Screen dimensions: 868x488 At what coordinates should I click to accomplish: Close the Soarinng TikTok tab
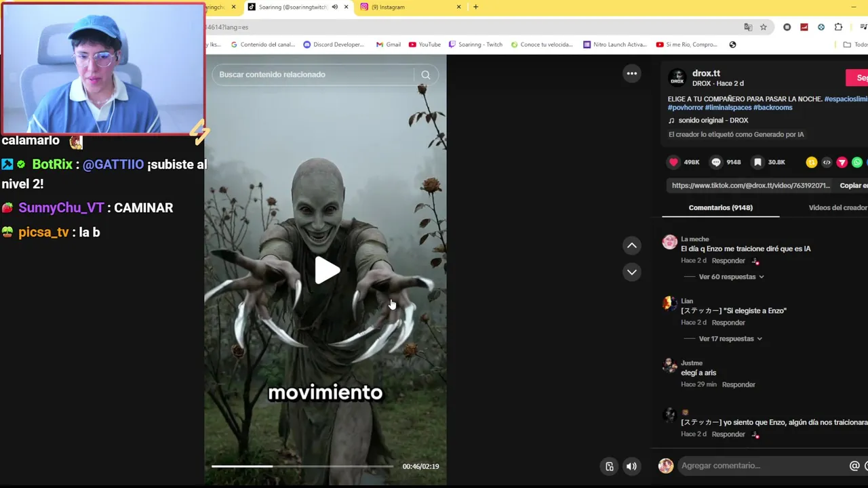click(346, 7)
